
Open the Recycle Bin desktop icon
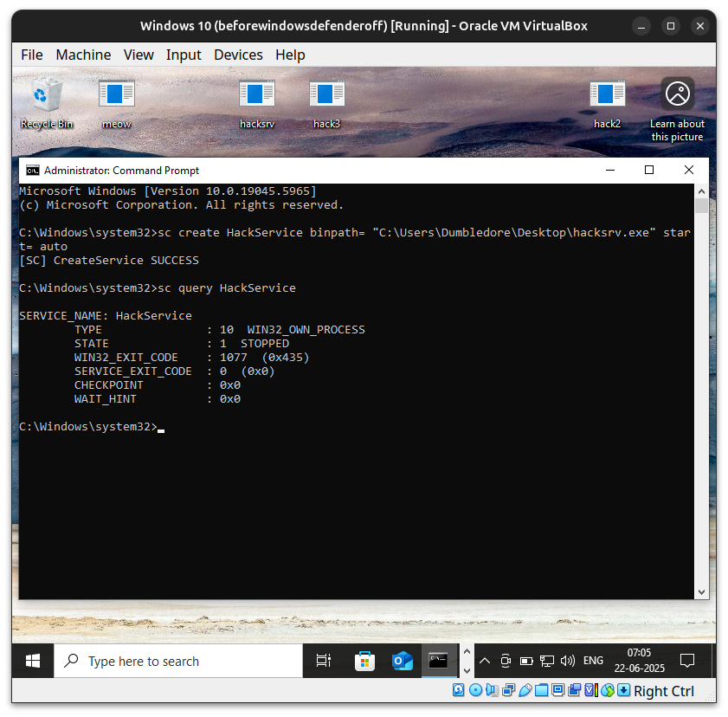47,103
